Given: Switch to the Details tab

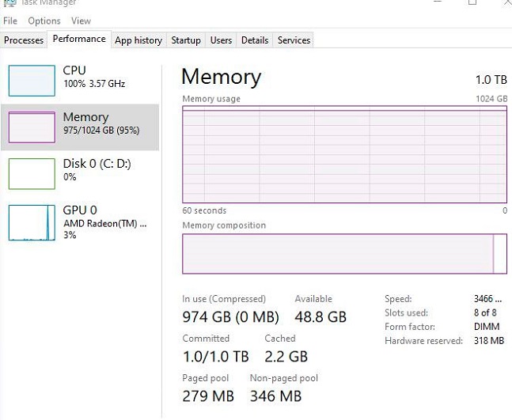Looking at the screenshot, I should (x=255, y=40).
